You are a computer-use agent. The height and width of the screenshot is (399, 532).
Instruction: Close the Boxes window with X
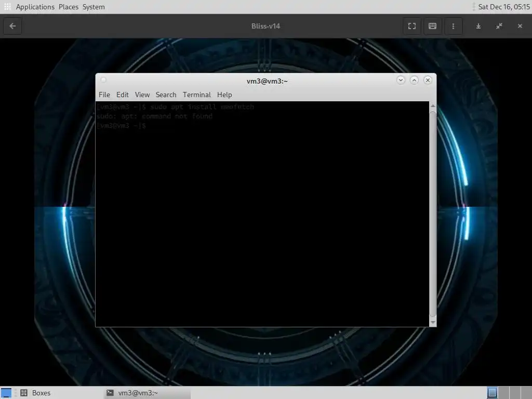(x=520, y=26)
